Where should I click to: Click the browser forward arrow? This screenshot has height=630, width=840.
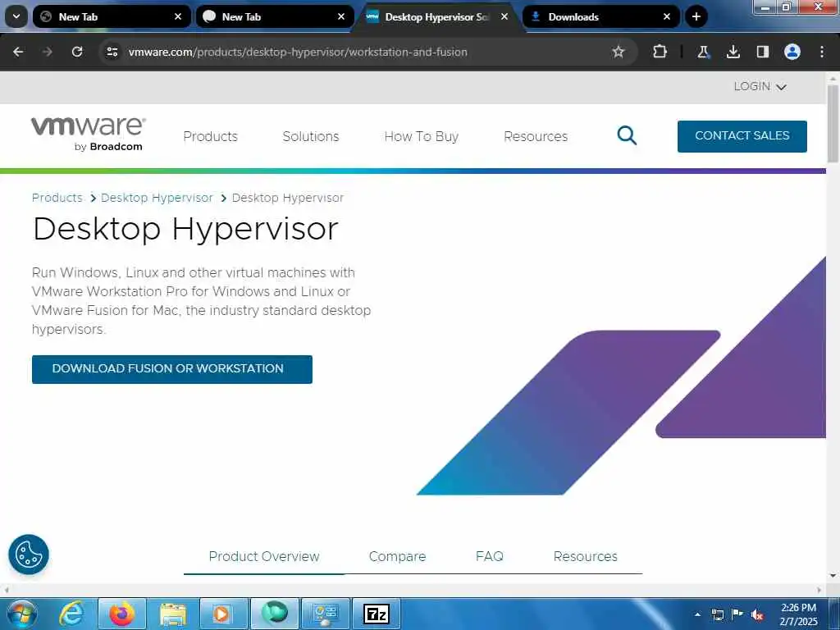48,52
